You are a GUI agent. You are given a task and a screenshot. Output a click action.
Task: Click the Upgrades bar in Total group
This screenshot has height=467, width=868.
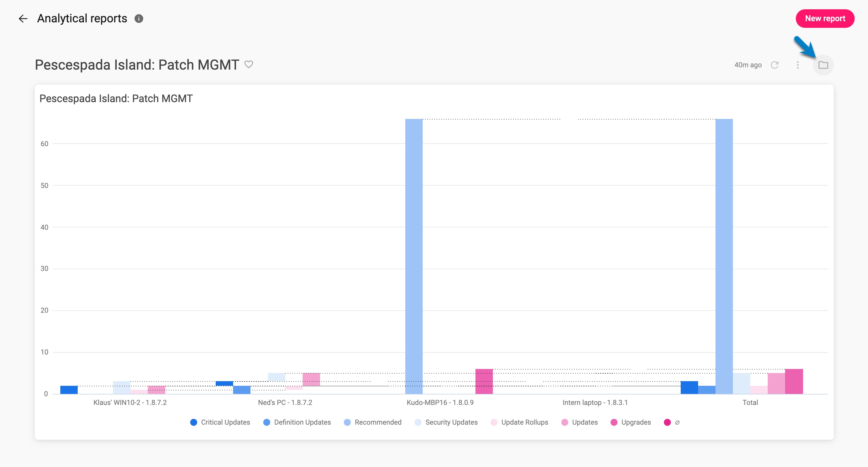tap(794, 381)
